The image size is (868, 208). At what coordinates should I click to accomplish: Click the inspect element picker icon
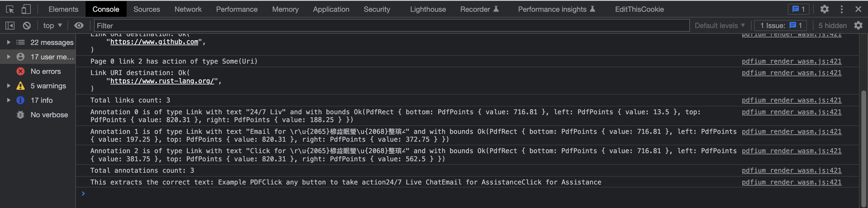(10, 9)
